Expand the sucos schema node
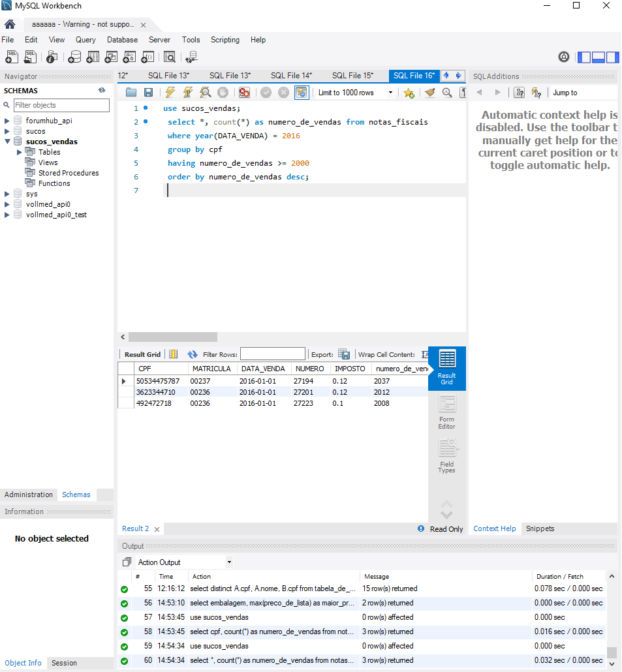622x672 pixels. (x=7, y=131)
